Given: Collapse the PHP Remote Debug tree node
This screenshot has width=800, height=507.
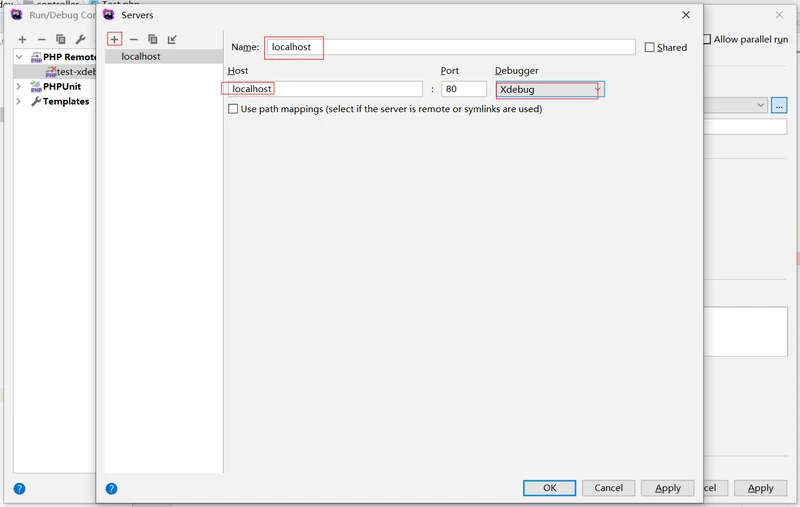Looking at the screenshot, I should click(19, 57).
